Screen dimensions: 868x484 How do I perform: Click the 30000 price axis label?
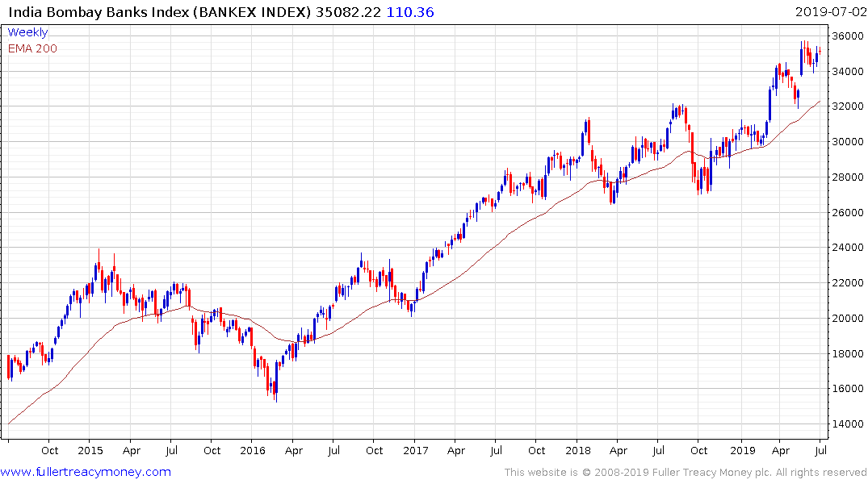coord(848,142)
